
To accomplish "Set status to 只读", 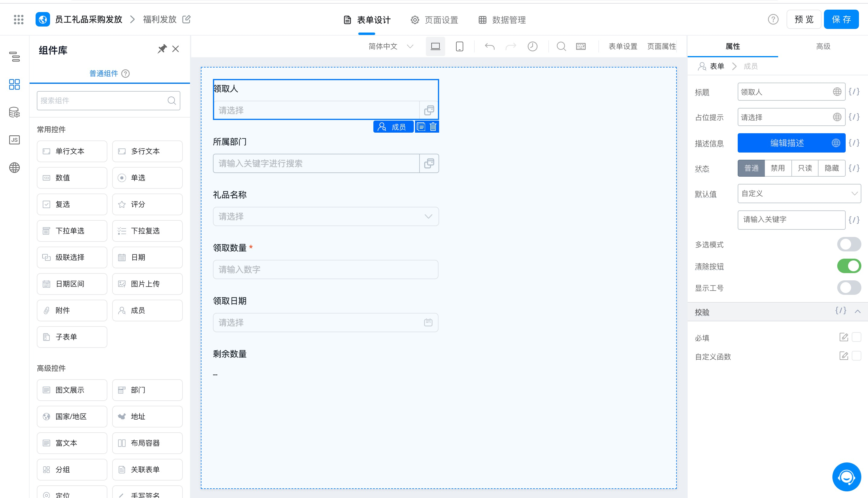I will (x=805, y=168).
